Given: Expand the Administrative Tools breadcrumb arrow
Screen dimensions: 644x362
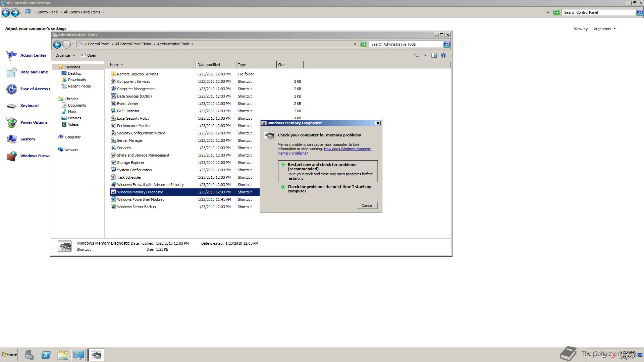Looking at the screenshot, I should coord(192,44).
